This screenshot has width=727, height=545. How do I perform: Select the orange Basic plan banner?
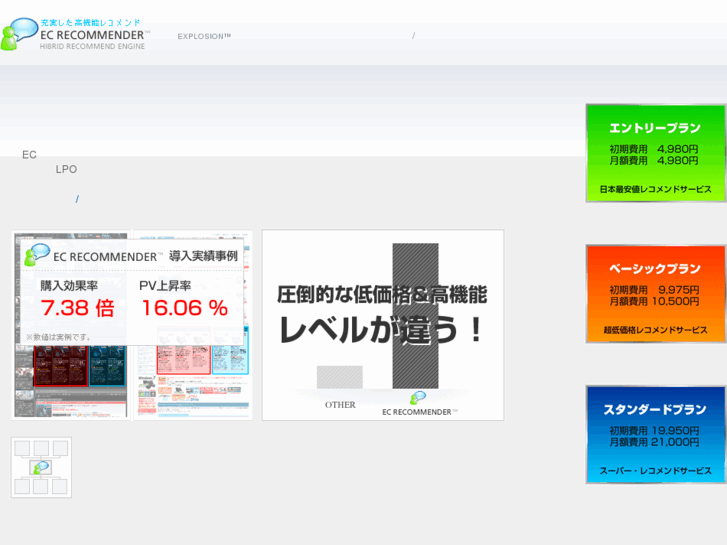pyautogui.click(x=656, y=294)
